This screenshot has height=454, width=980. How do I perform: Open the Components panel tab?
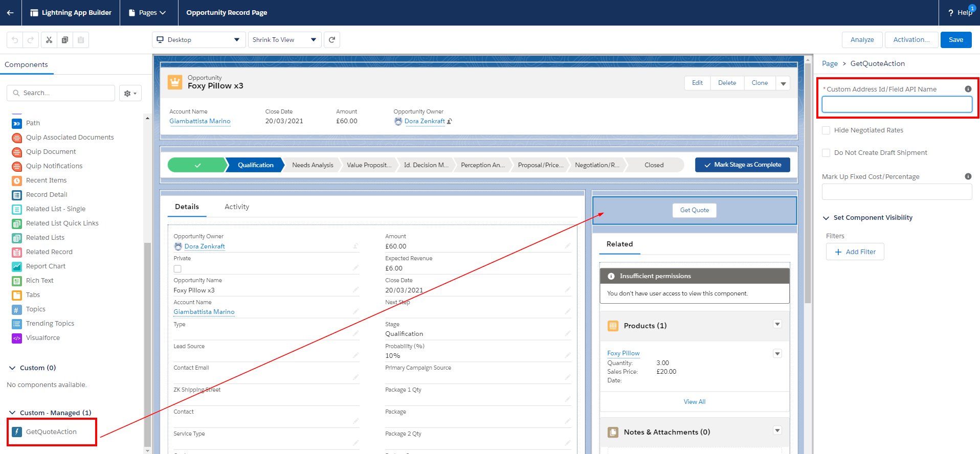tap(26, 65)
